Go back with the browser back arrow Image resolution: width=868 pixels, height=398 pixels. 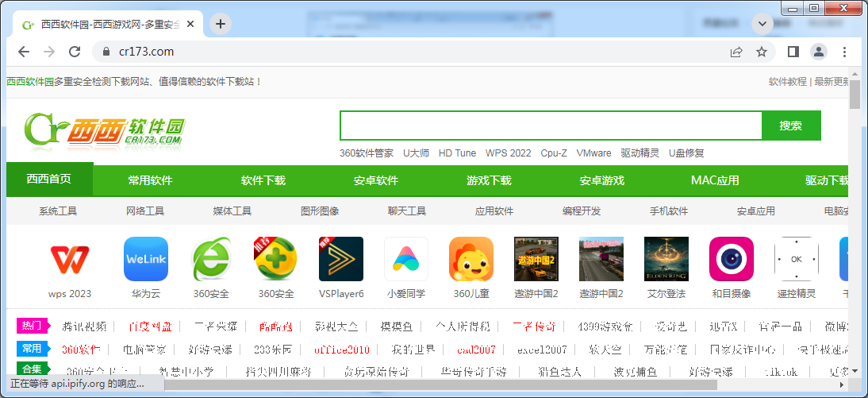coord(23,52)
